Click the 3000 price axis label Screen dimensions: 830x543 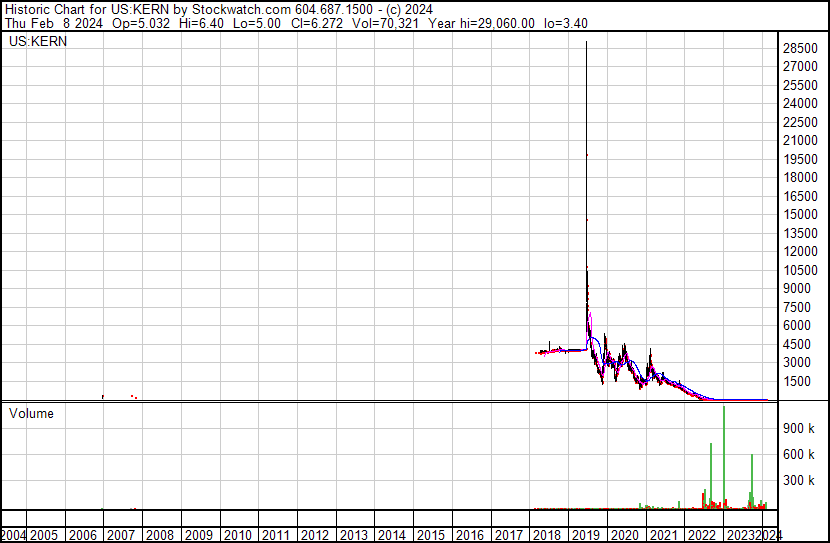click(797, 363)
